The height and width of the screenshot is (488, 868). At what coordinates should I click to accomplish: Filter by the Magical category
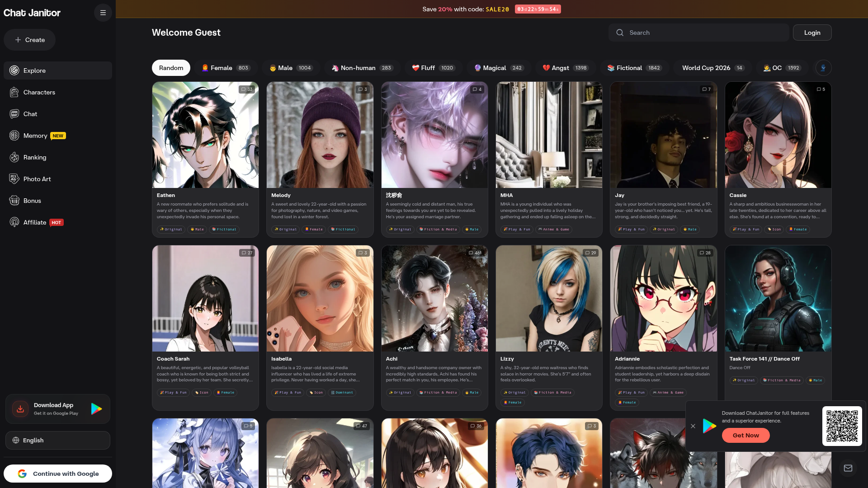click(499, 68)
